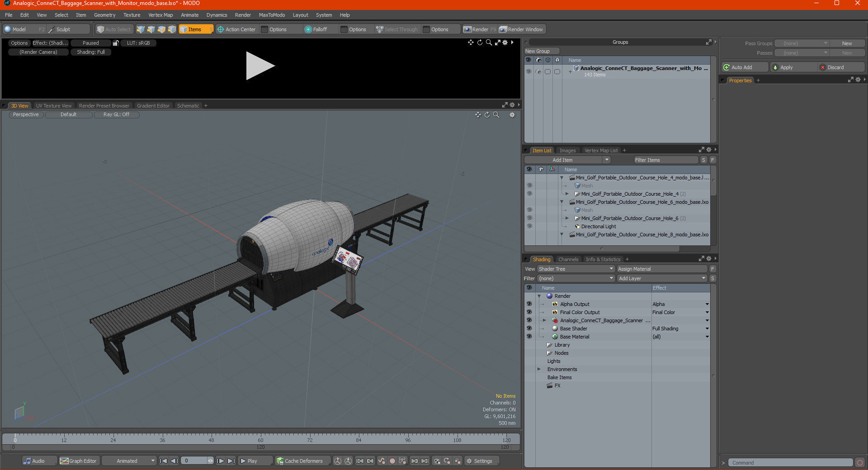Click the rotate view icon in 3D viewport

[x=487, y=115]
